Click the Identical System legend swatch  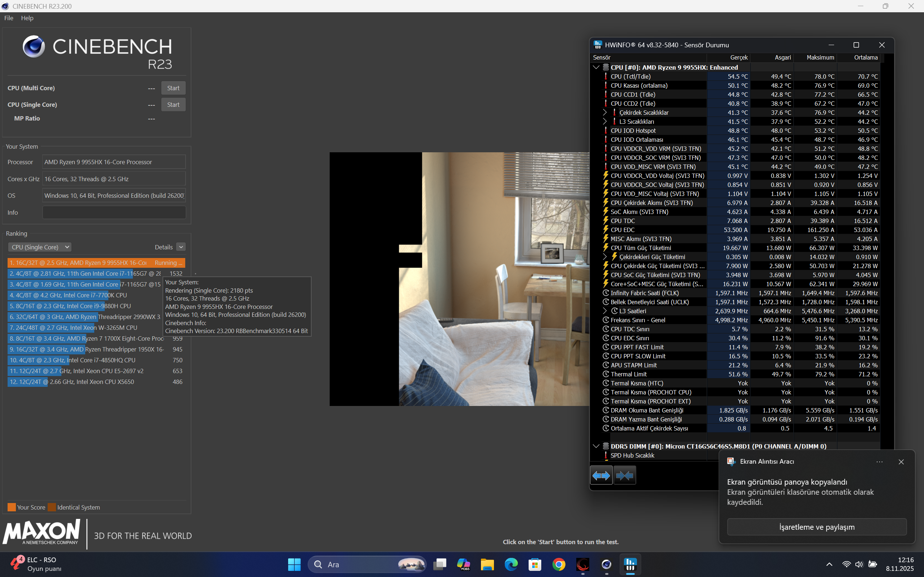52,507
